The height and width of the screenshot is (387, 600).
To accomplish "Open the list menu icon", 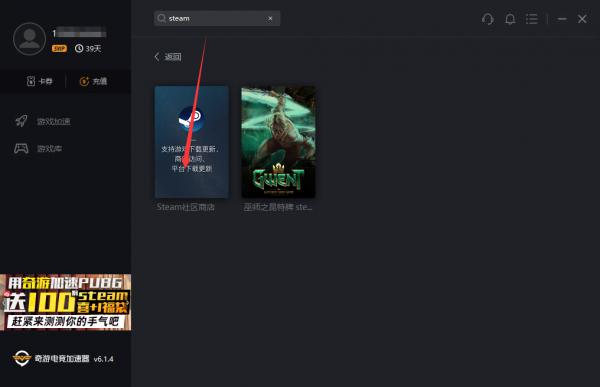I will [531, 19].
